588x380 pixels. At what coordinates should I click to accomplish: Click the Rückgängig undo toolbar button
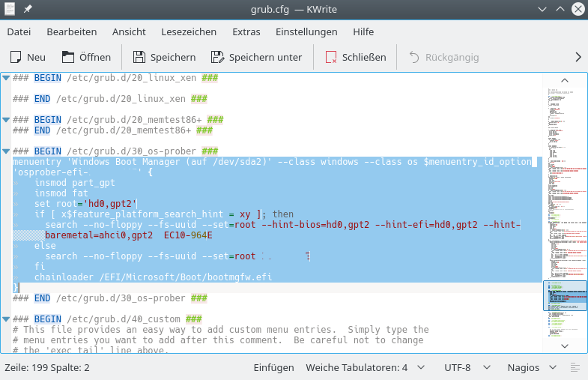[444, 57]
